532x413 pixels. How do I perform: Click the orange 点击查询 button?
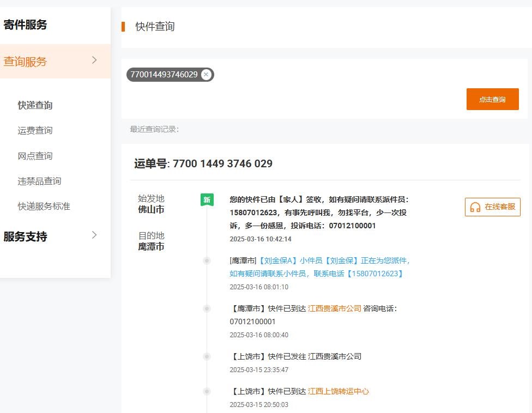click(492, 99)
